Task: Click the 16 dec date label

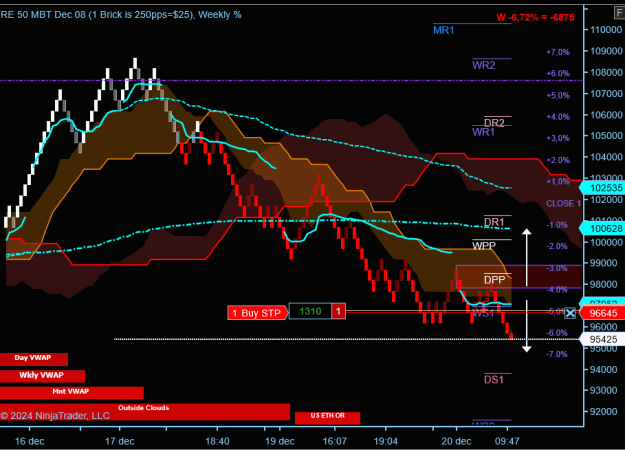Action: [29, 441]
